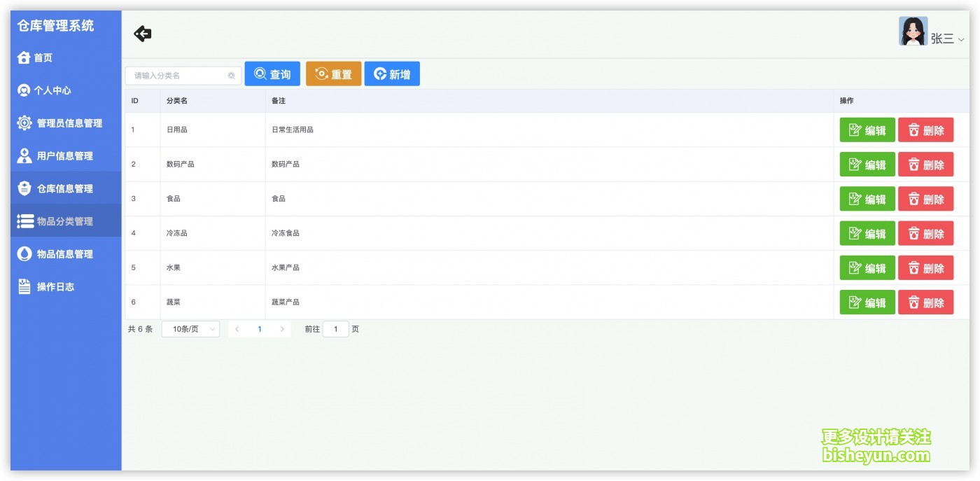Screen dimensions: 980x481
Task: Click the 请输入分类名 search field
Action: (178, 76)
